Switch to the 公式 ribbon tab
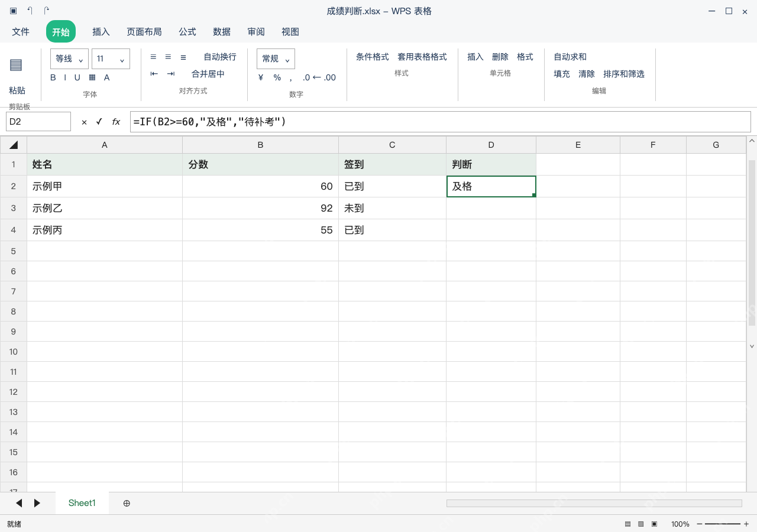This screenshot has width=757, height=532. [x=187, y=31]
